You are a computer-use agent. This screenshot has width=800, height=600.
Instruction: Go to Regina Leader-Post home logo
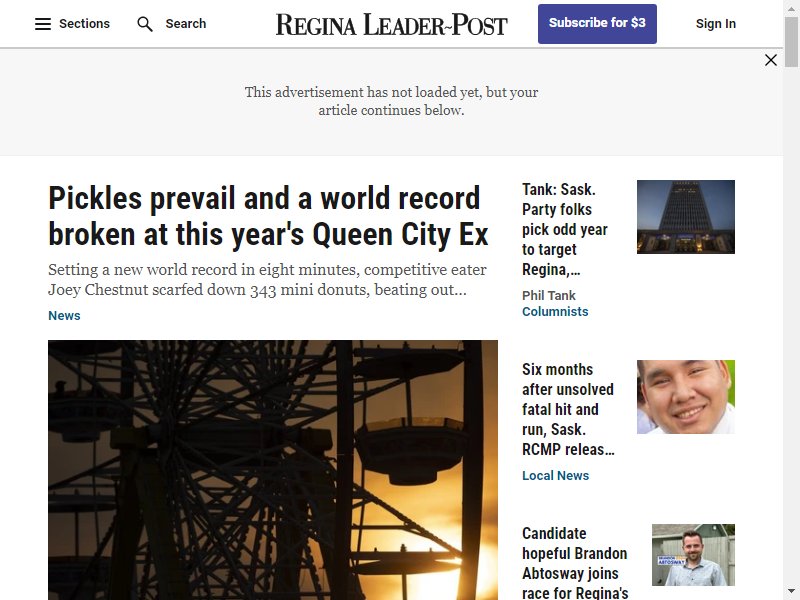coord(392,24)
